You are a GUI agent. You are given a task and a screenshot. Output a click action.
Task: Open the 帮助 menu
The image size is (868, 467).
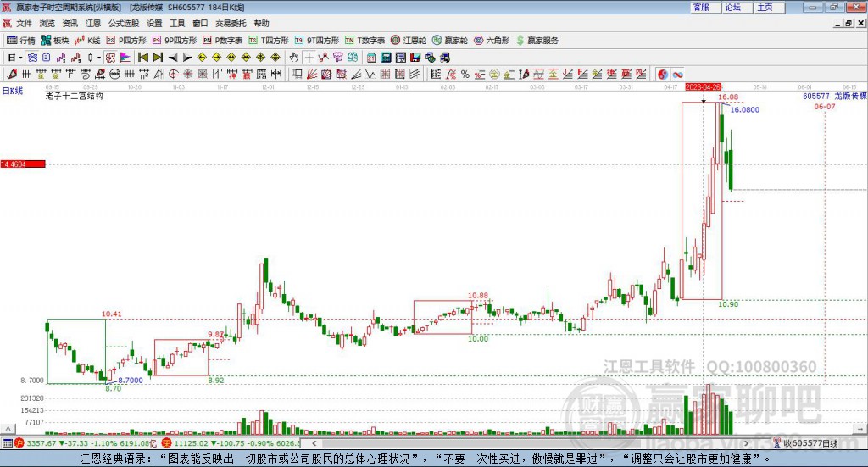click(x=261, y=23)
